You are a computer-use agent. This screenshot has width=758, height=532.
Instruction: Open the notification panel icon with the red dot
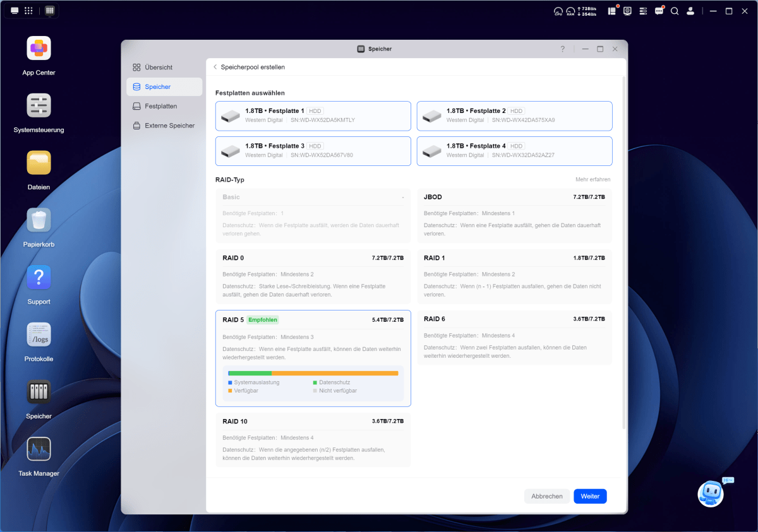tap(612, 11)
